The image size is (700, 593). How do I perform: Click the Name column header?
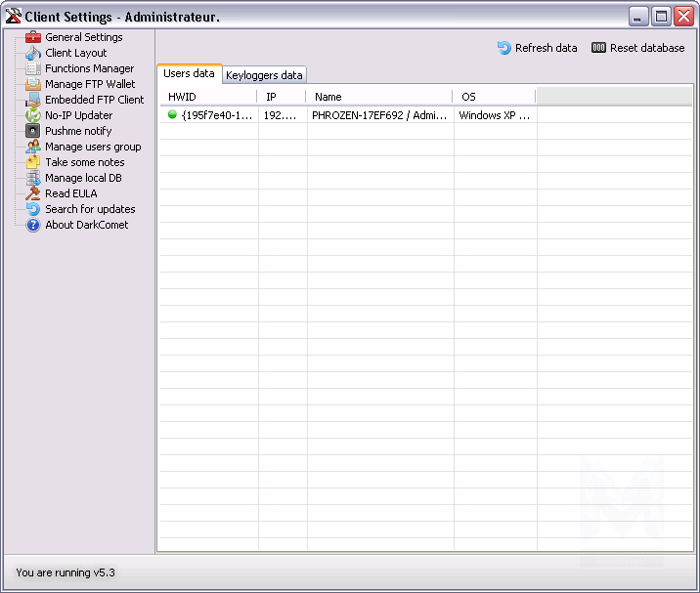379,97
